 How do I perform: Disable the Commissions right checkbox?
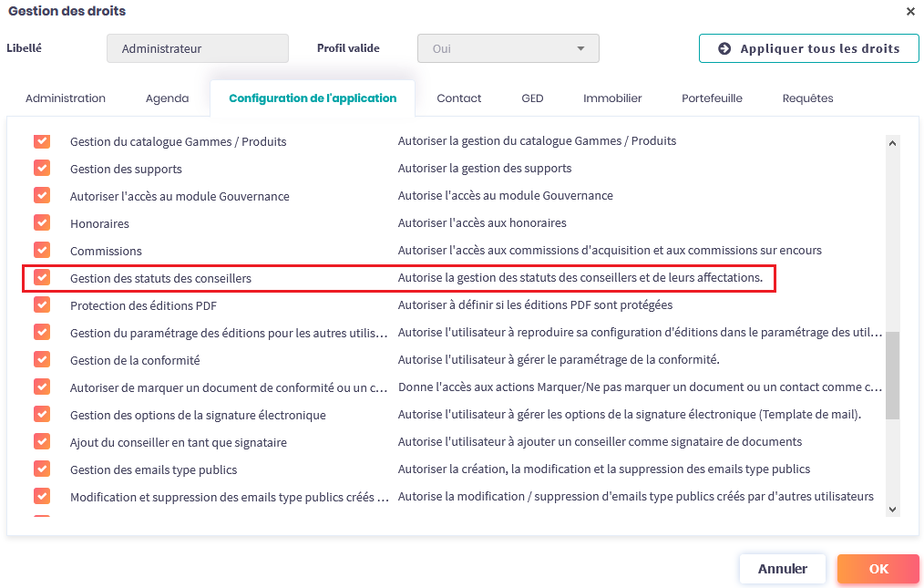click(x=42, y=250)
